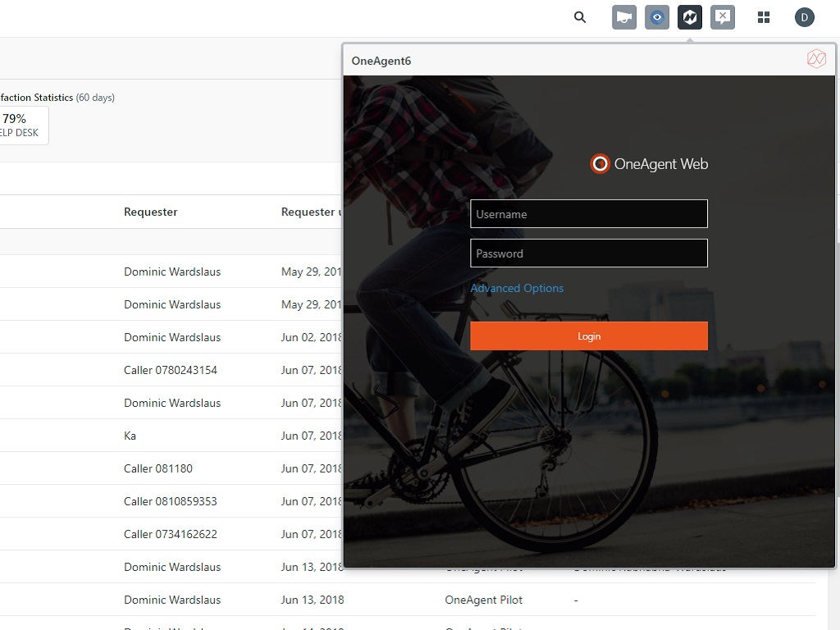Click the megaphone announcements app icon
This screenshot has height=630, width=840.
tap(624, 17)
